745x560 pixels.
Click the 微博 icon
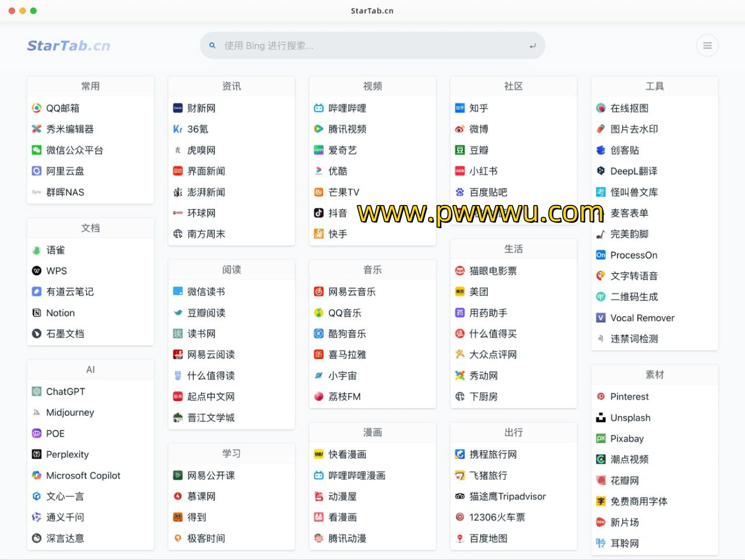(460, 129)
